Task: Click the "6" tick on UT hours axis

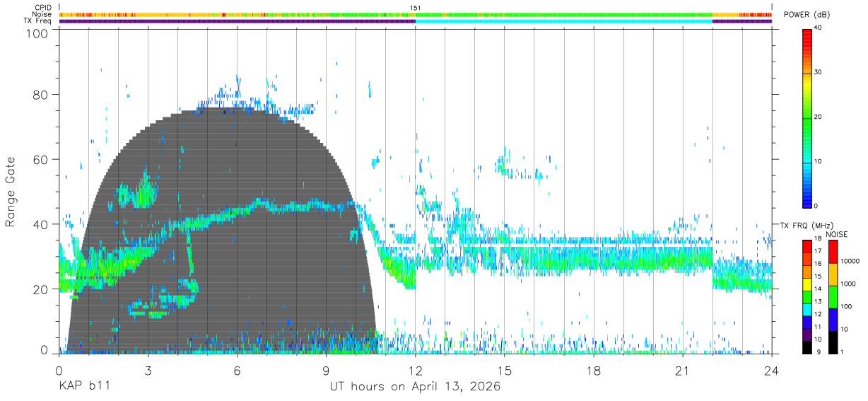Action: [237, 371]
